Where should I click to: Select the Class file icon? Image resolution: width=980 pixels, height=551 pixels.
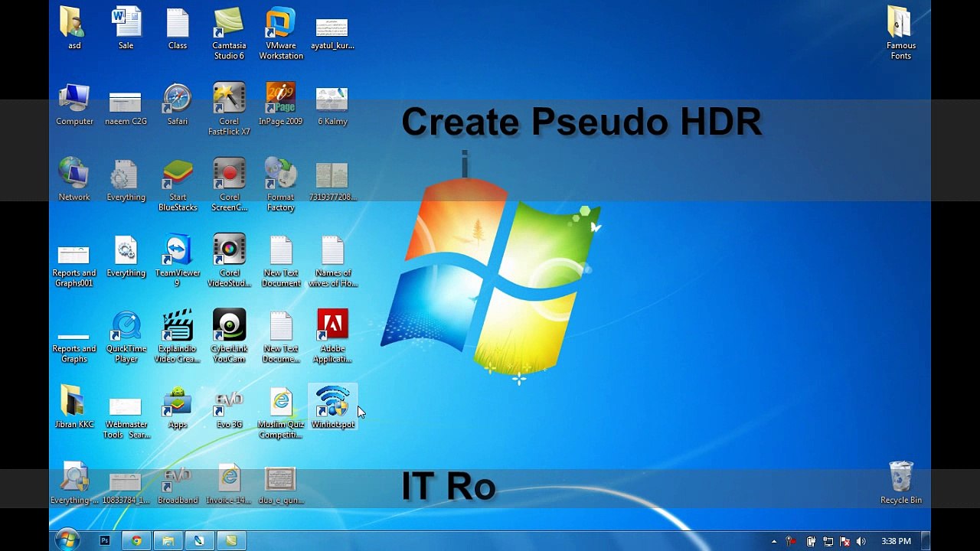coord(178,28)
